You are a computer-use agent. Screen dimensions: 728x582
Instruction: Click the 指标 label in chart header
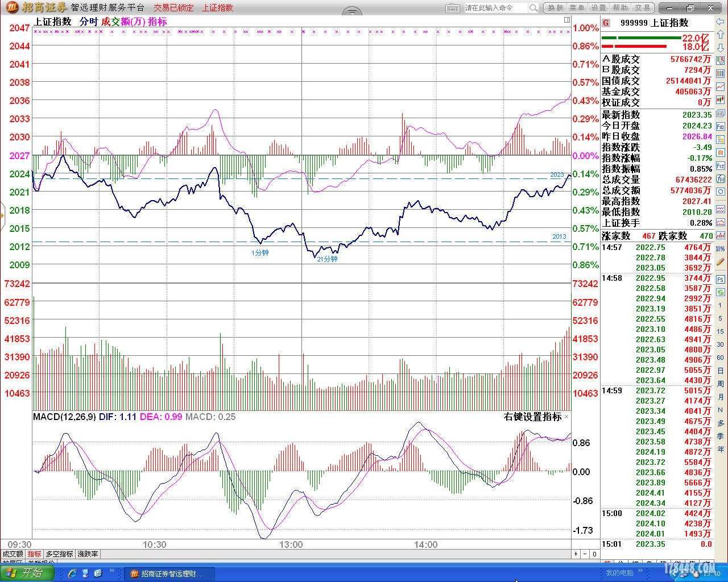(158, 22)
